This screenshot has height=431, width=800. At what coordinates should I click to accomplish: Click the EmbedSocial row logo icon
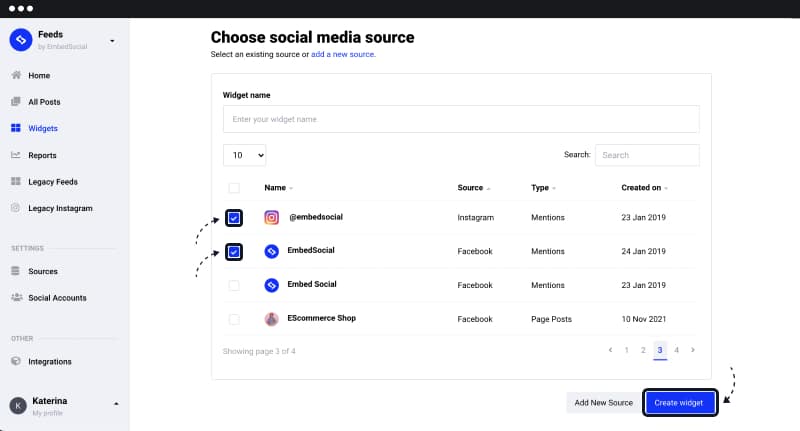coord(271,251)
